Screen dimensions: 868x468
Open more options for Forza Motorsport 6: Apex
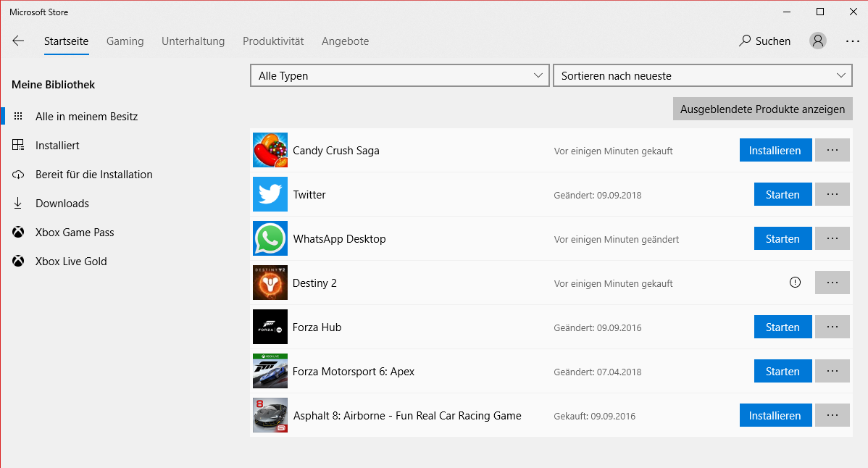point(832,371)
